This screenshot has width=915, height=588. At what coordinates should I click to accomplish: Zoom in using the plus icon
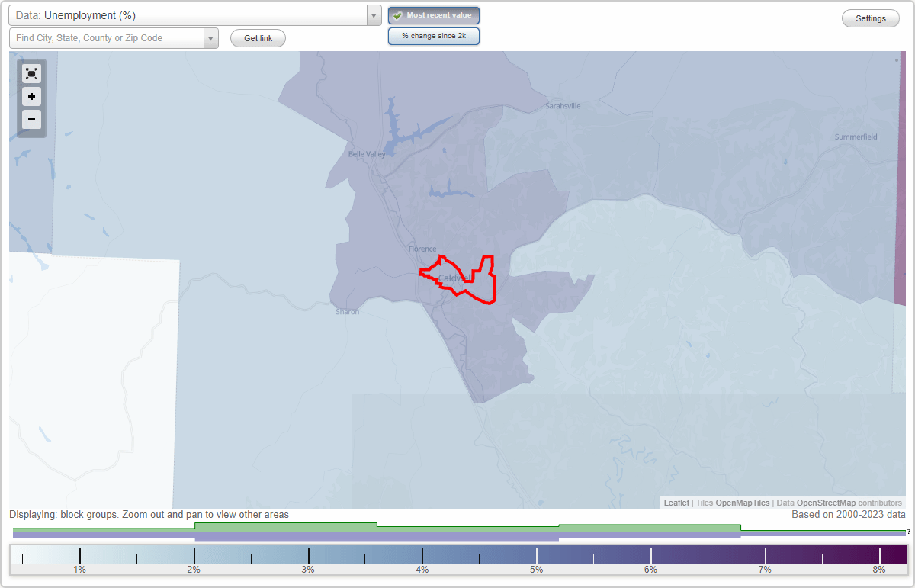point(31,96)
